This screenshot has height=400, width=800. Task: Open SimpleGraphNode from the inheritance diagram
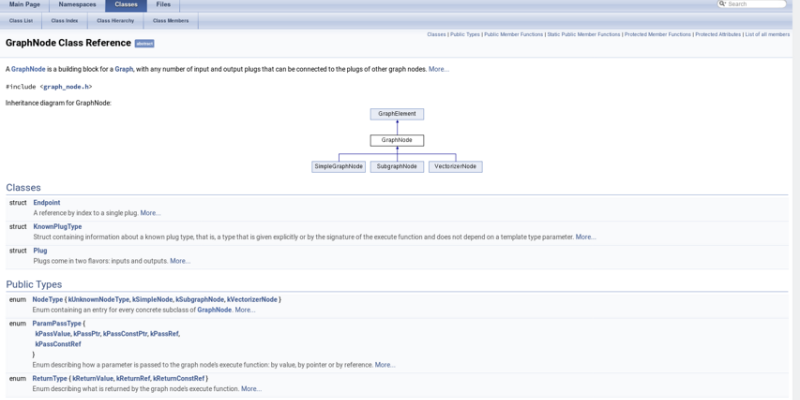337,165
